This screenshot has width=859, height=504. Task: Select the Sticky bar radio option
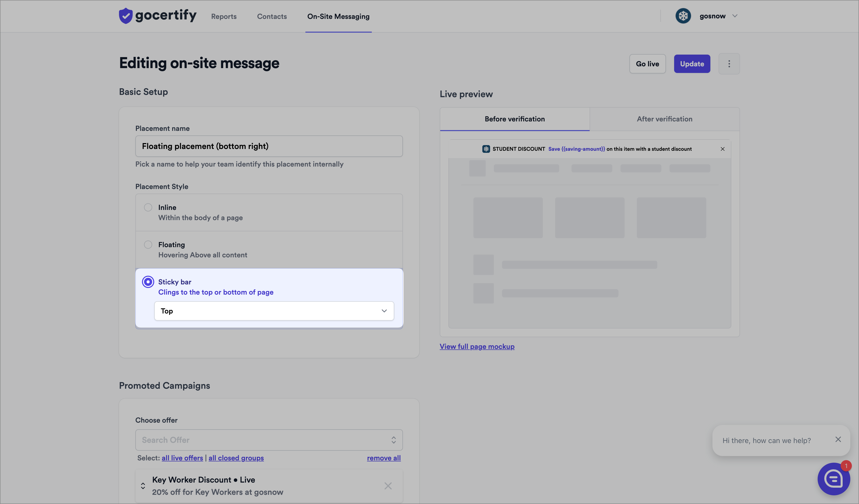pyautogui.click(x=148, y=282)
